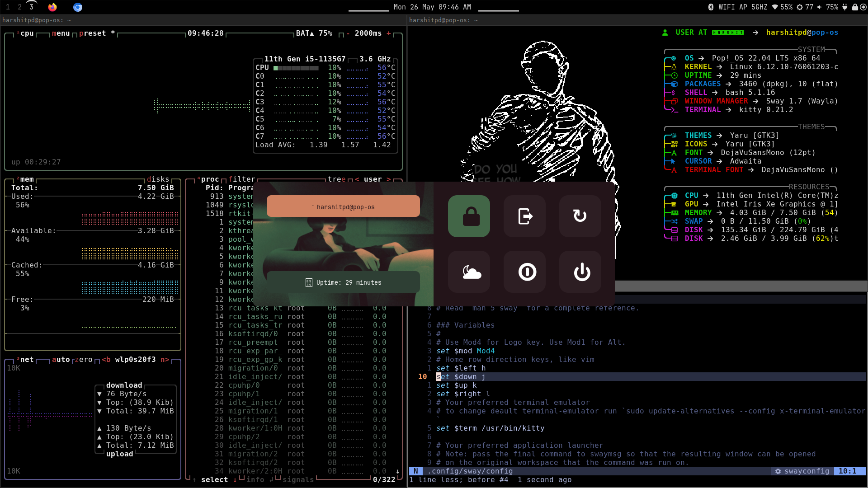This screenshot has width=868, height=488.
Task: Open Firefox from the top bar
Action: [52, 7]
